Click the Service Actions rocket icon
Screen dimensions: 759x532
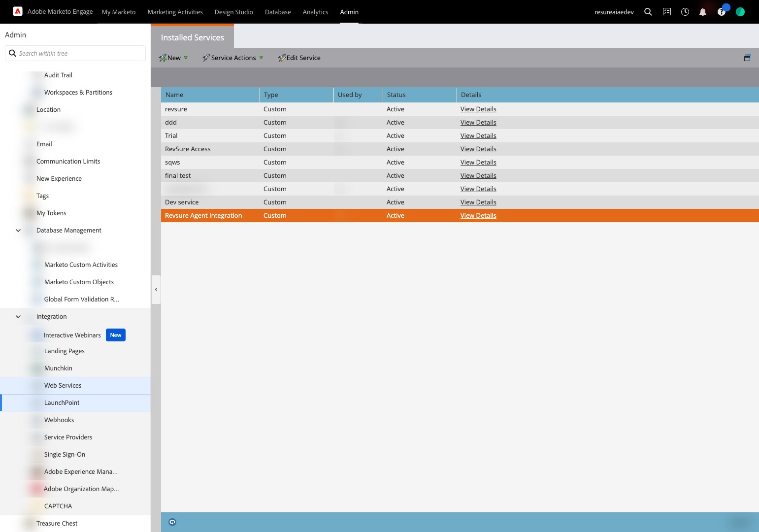click(x=206, y=58)
